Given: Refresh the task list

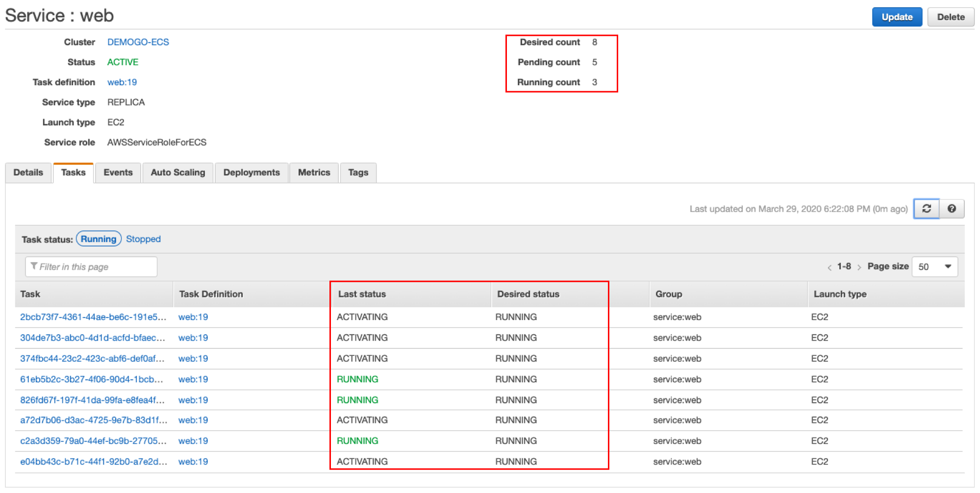Looking at the screenshot, I should click(x=926, y=209).
